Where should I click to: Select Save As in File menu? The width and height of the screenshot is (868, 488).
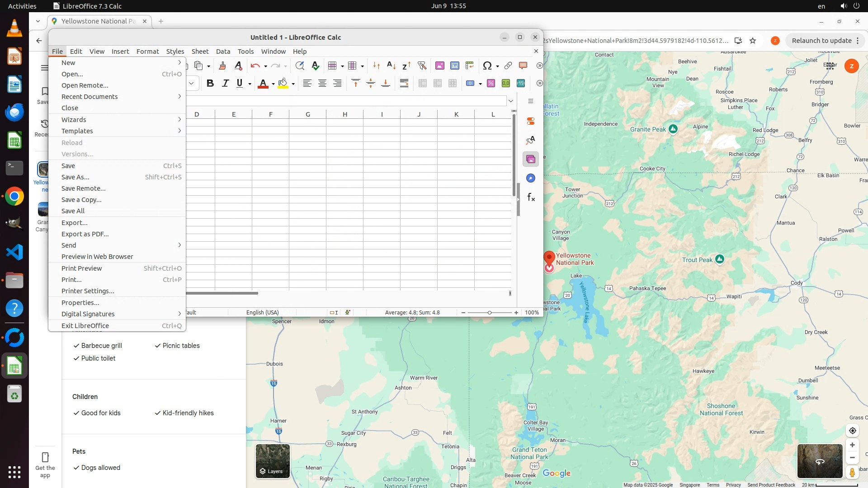(x=75, y=177)
